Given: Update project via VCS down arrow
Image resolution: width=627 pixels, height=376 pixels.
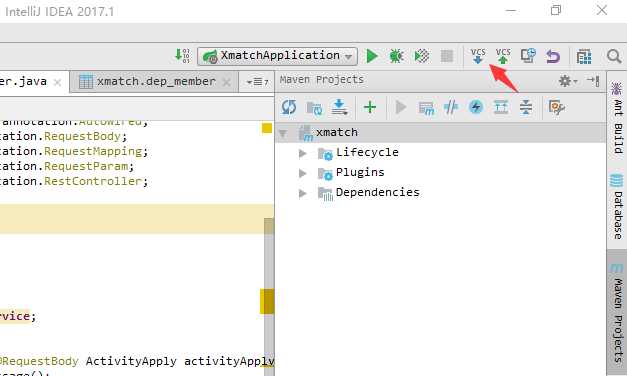Looking at the screenshot, I should point(478,56).
